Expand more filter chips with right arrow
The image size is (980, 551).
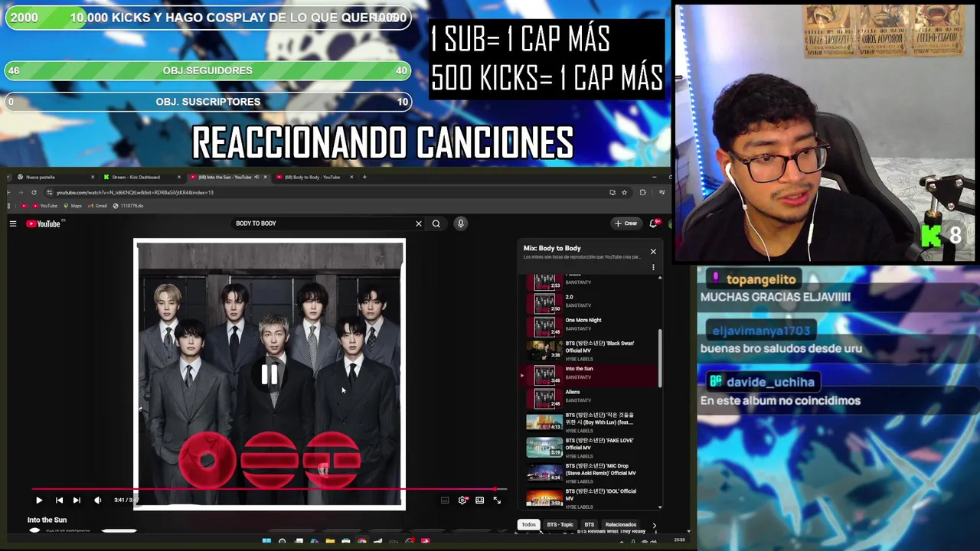654,525
